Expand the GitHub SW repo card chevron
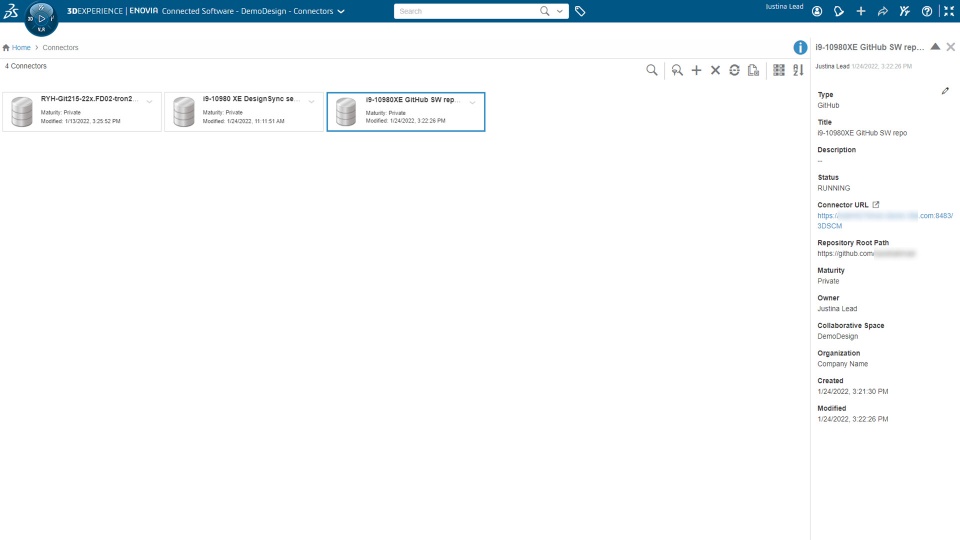This screenshot has width=960, height=540. point(472,102)
